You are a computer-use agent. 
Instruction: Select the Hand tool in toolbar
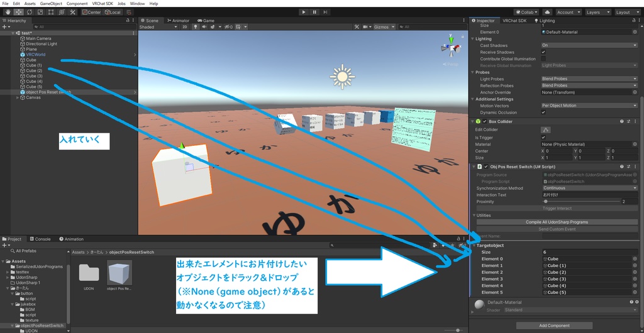pos(8,12)
